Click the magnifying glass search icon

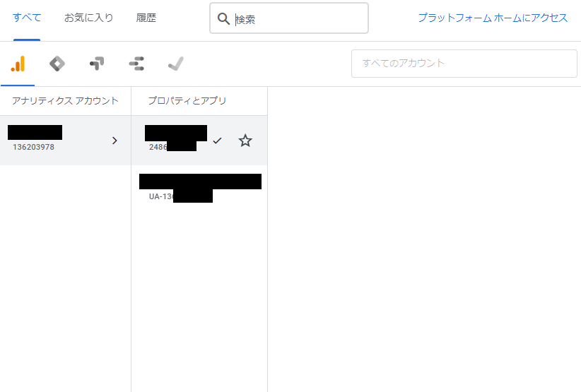click(223, 18)
